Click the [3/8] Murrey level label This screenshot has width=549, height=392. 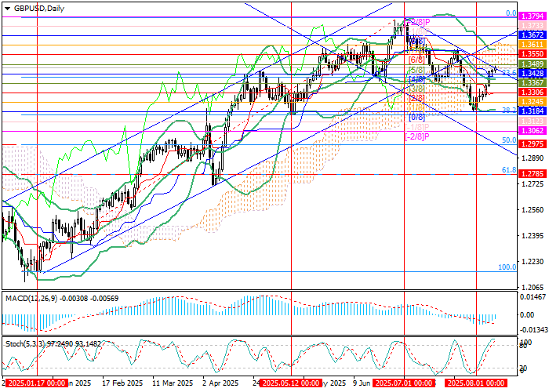tap(416, 88)
